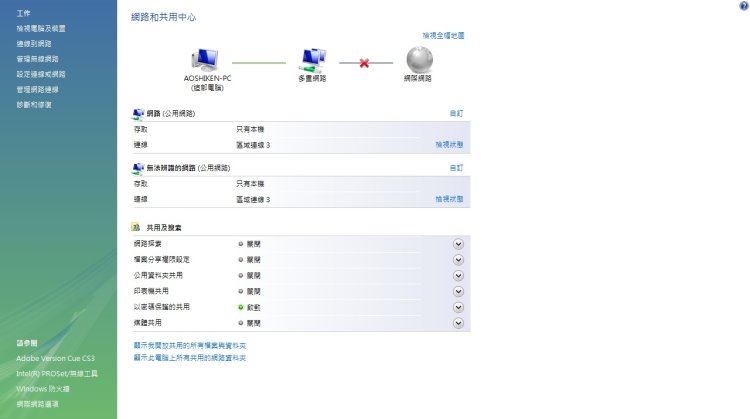
Task: Expand the 網路探索 setting
Action: (x=458, y=244)
